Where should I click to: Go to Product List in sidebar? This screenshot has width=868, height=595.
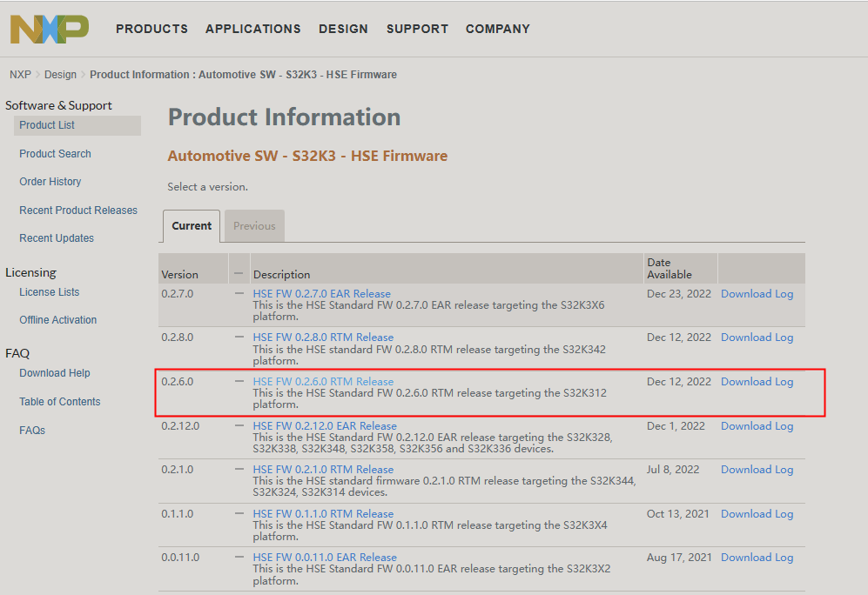click(x=46, y=124)
